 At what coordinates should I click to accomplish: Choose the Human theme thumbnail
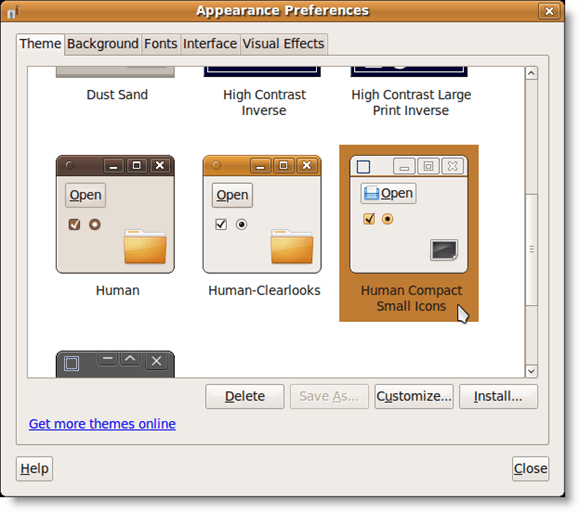[115, 214]
